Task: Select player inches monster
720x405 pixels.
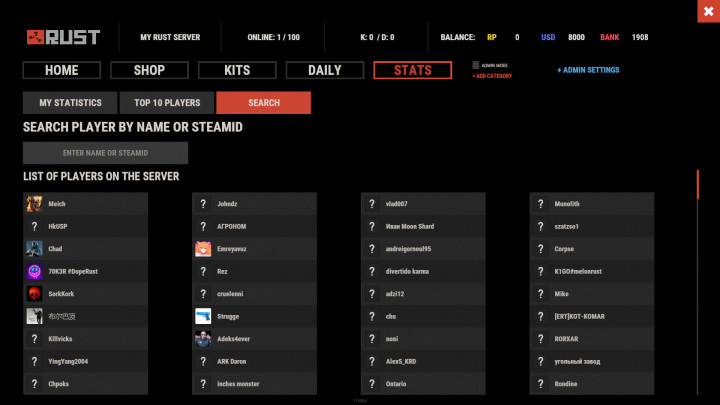Action: point(254,383)
